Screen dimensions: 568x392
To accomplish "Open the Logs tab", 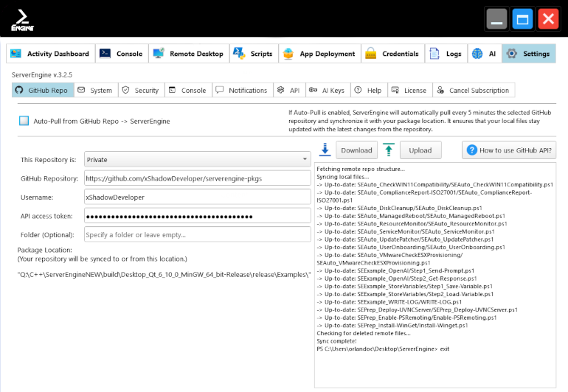I will (446, 54).
